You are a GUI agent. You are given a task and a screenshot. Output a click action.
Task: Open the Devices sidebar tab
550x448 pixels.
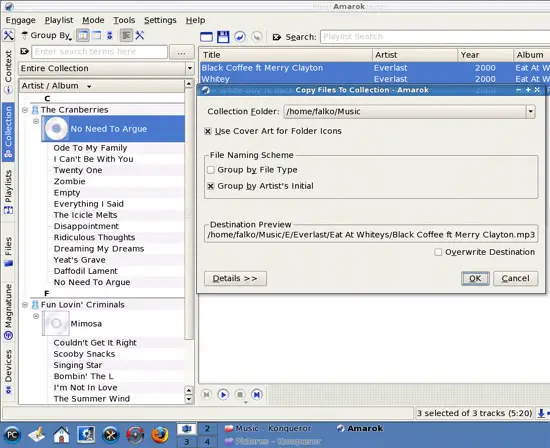[8, 371]
